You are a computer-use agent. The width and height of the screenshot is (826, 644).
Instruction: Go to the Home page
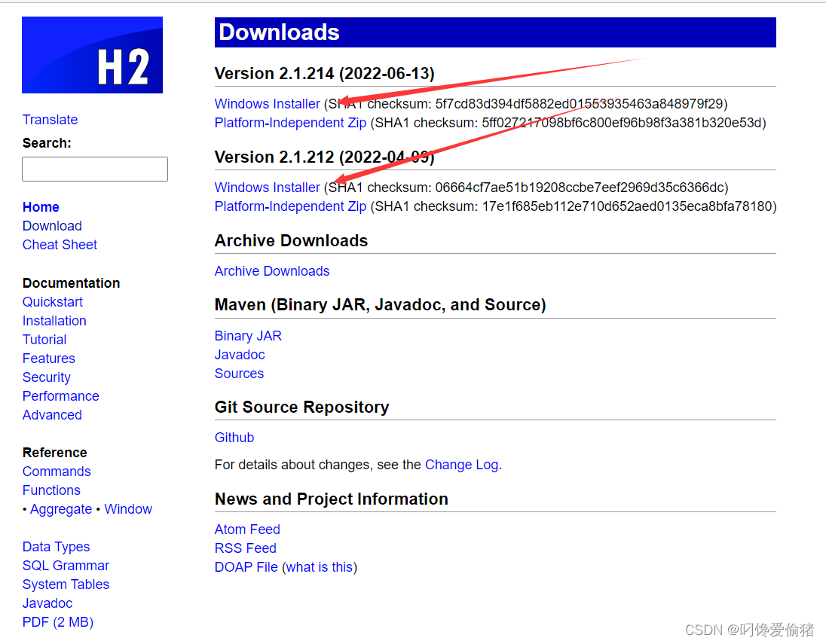click(41, 206)
